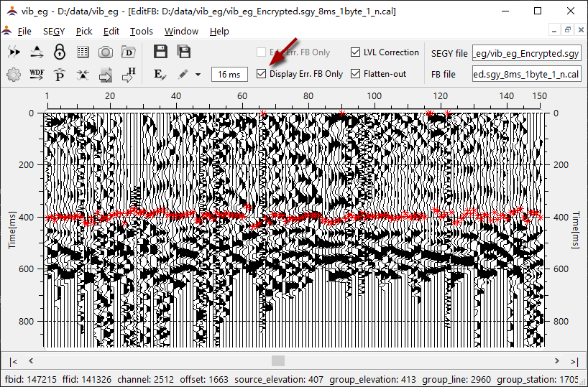Click the double floppy disk save-all icon
The image size is (588, 387).
[x=184, y=52]
